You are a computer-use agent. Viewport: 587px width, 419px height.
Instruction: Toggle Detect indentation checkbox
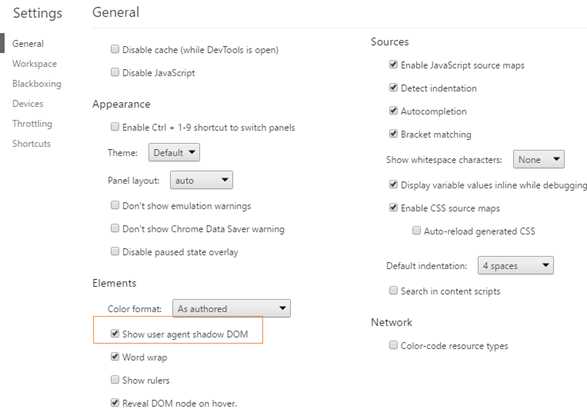[x=393, y=88]
